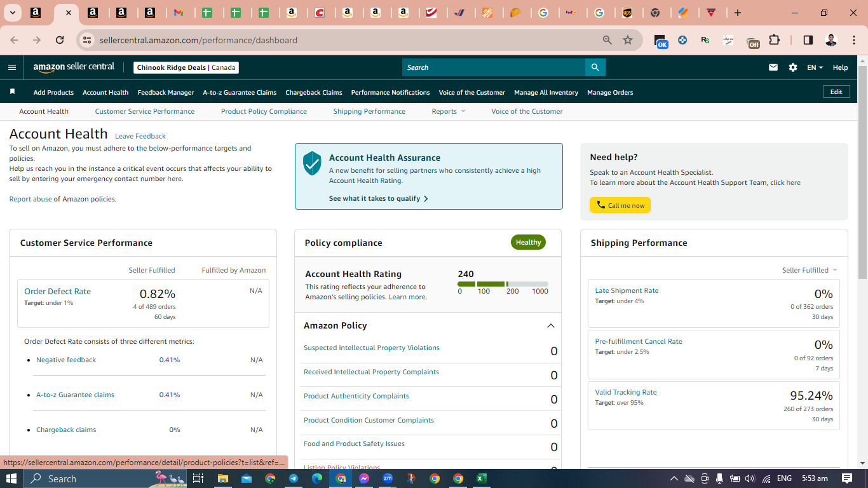Viewport: 868px width, 488px height.
Task: Open the Valid Tracking Rate link
Action: [626, 392]
